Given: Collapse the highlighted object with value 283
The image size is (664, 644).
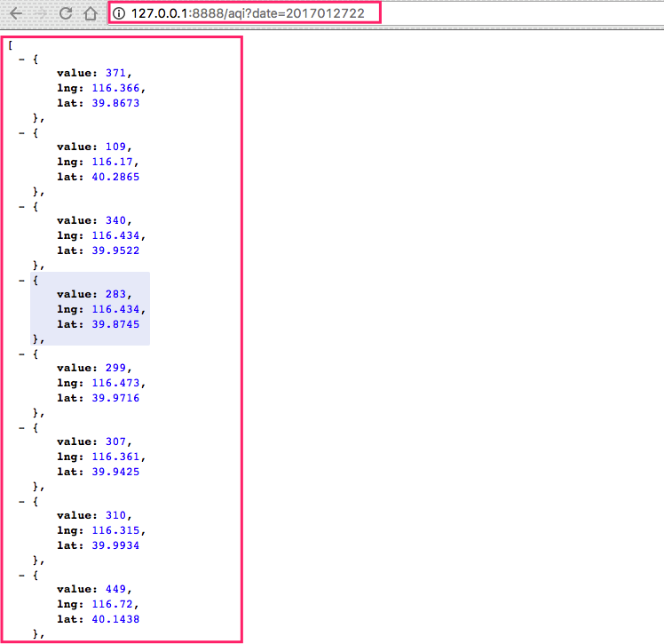Looking at the screenshot, I should click(21, 281).
